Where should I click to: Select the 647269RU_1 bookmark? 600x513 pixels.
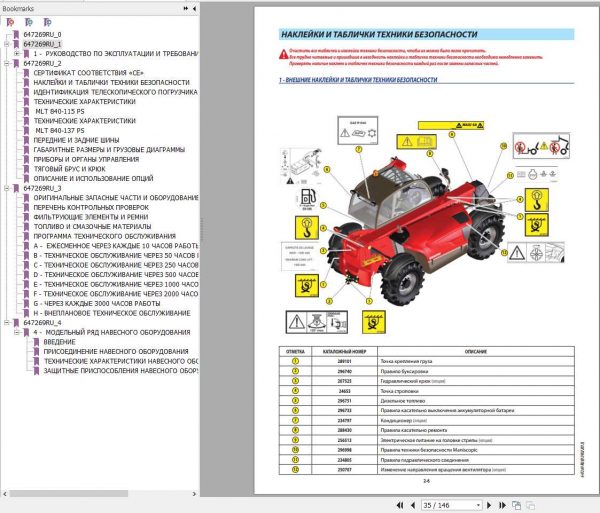pyautogui.click(x=42, y=44)
